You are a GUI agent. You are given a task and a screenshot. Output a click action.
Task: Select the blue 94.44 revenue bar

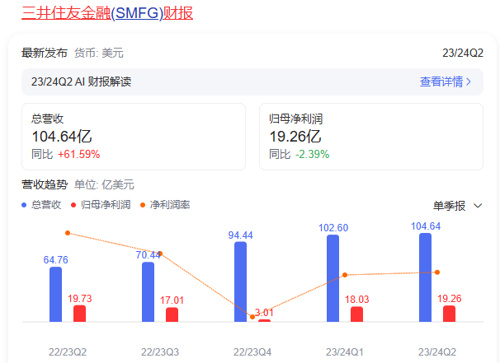[240, 282]
